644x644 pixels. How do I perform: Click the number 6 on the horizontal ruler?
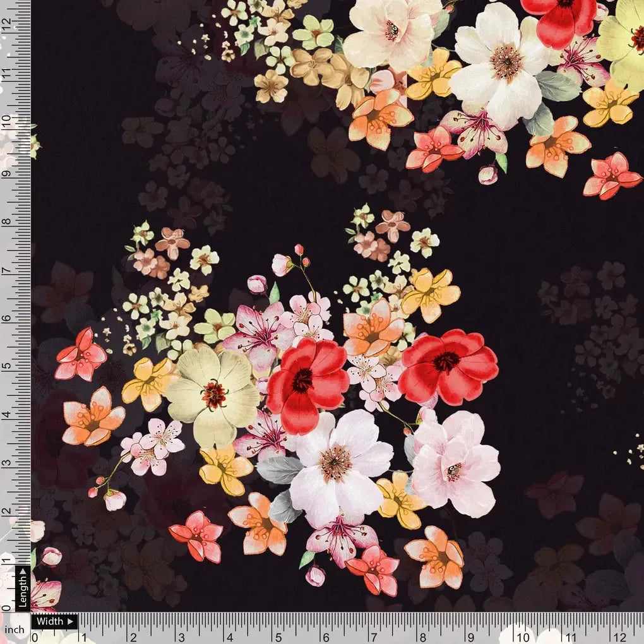click(326, 636)
